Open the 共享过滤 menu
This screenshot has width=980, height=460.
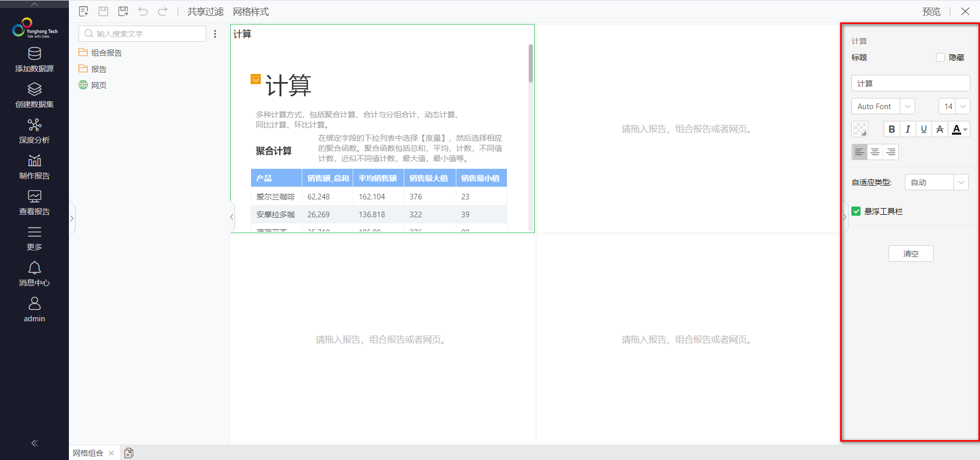tap(205, 11)
